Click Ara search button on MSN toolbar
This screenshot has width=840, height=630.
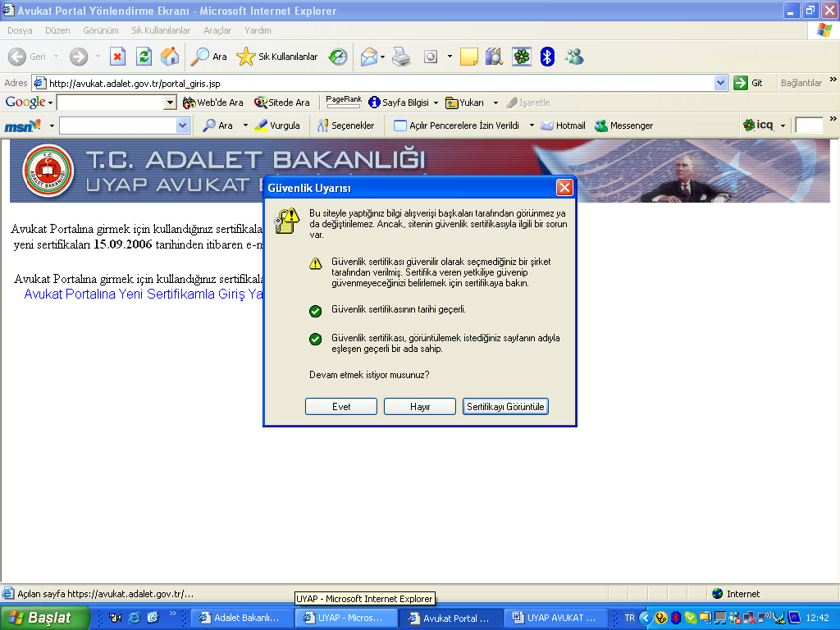click(x=217, y=126)
